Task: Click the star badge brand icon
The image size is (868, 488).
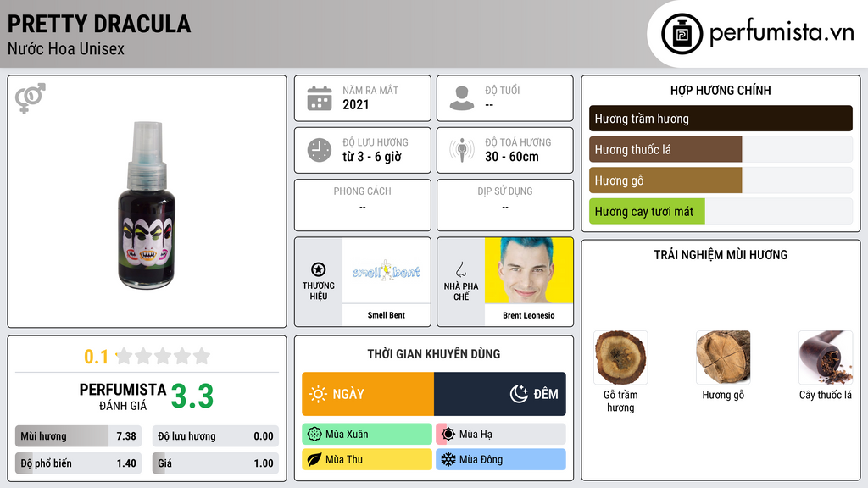Action: 319,269
